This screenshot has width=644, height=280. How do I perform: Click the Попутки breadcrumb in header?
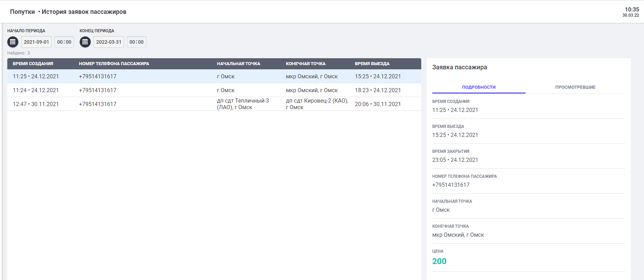23,12
